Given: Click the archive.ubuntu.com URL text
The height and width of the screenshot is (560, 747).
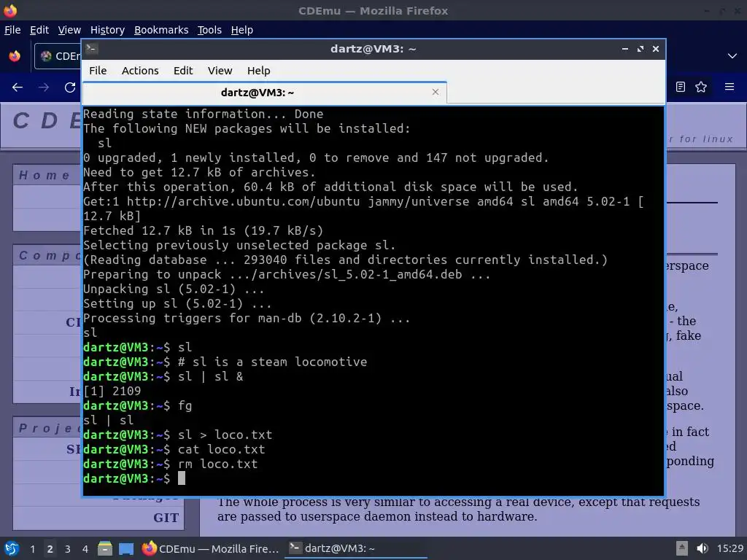Looking at the screenshot, I should coord(244,201).
